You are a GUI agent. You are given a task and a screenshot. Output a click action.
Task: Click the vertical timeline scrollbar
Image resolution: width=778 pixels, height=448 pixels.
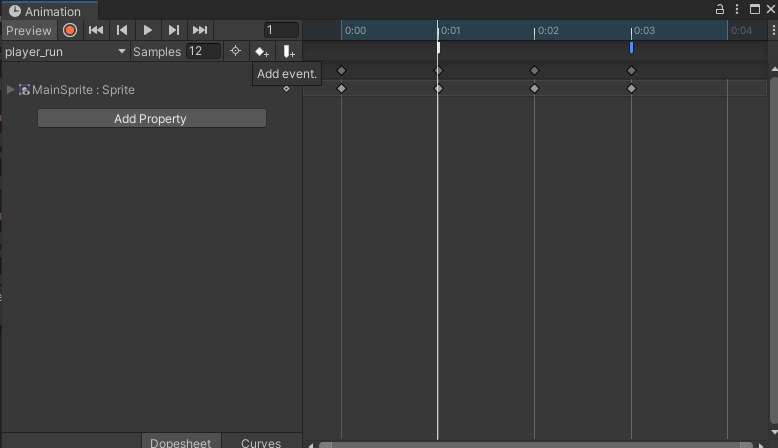775,248
